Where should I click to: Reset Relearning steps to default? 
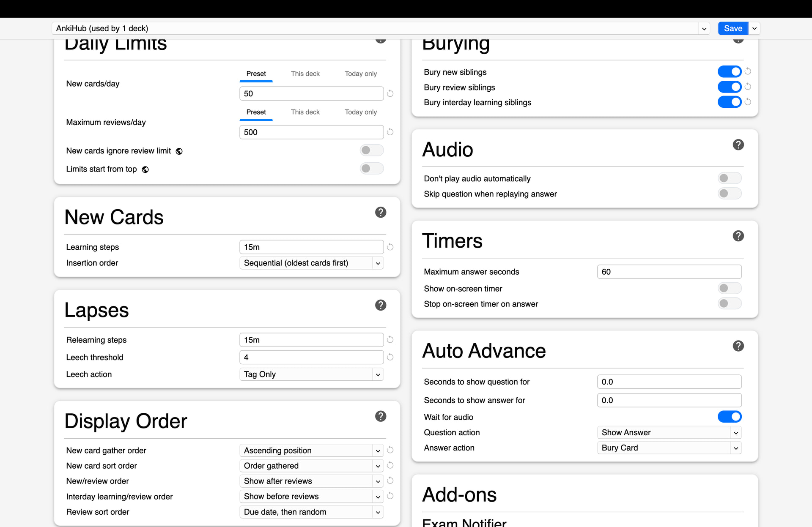tap(390, 339)
